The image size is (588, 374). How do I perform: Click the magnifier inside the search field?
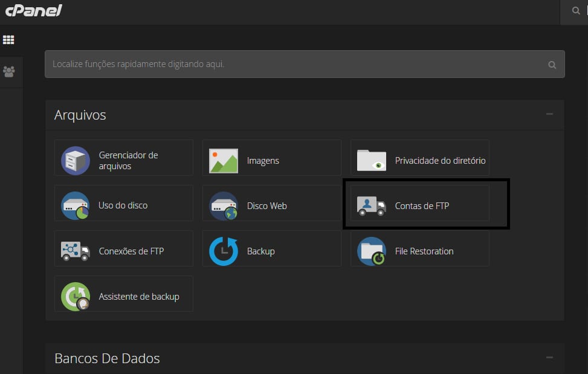tap(552, 65)
